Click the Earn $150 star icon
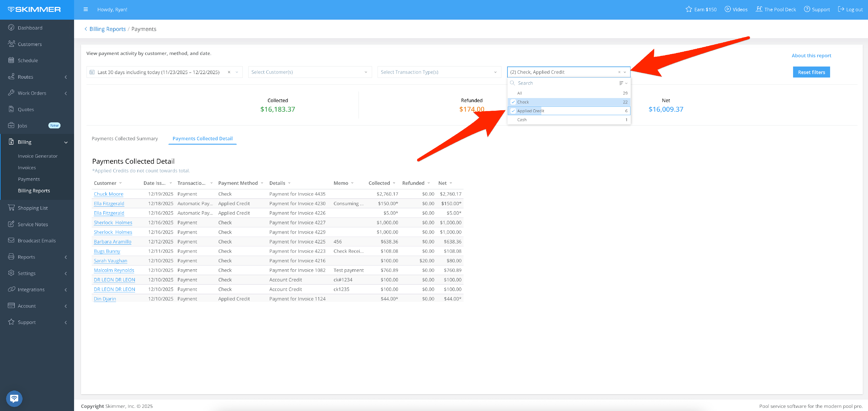Image resolution: width=868 pixels, height=411 pixels. pos(689,10)
